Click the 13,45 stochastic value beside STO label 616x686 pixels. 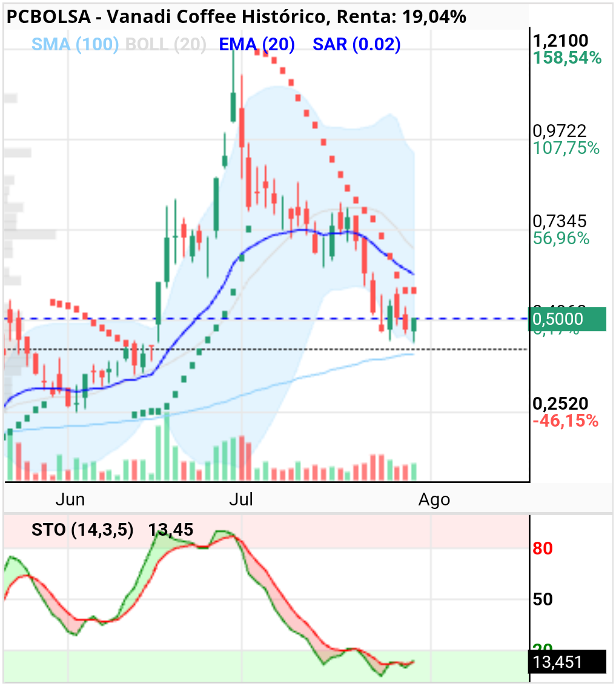pyautogui.click(x=170, y=530)
